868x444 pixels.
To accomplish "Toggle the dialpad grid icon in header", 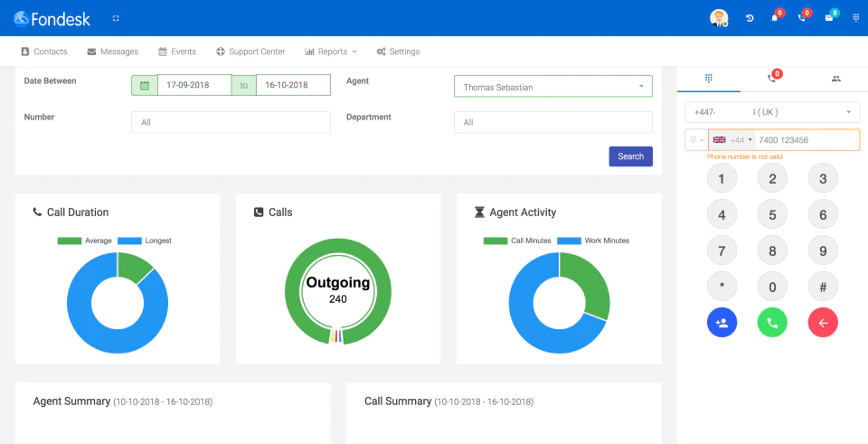I will (856, 18).
